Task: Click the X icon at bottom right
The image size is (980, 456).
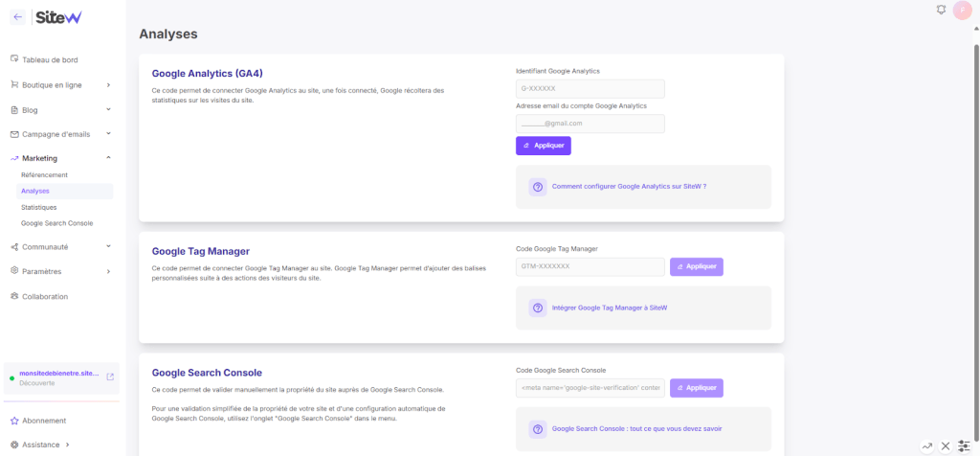Action: click(x=946, y=446)
